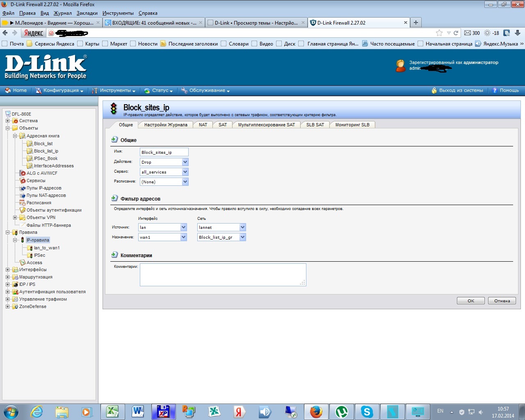Open Файлы HTTP-баннера node
The image size is (525, 420).
pos(48,225)
